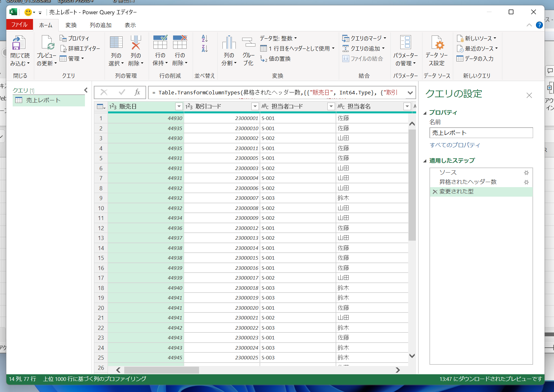The height and width of the screenshot is (392, 554).
Task: Open the データ型: 整数 dropdown
Action: coord(278,38)
